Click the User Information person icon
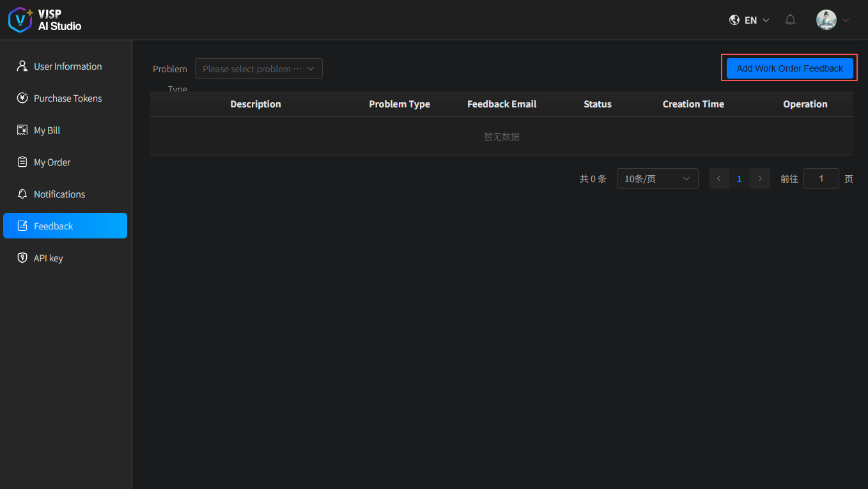The height and width of the screenshot is (489, 868). (22, 66)
